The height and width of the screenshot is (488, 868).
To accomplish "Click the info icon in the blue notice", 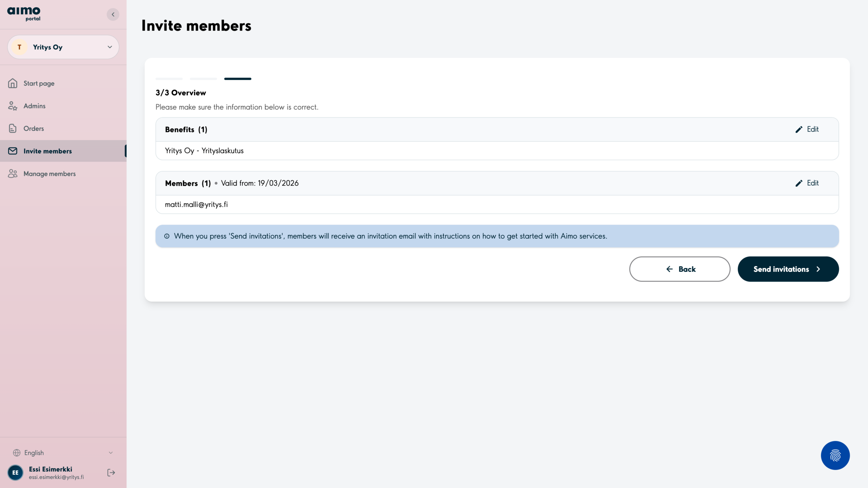I will pyautogui.click(x=167, y=236).
